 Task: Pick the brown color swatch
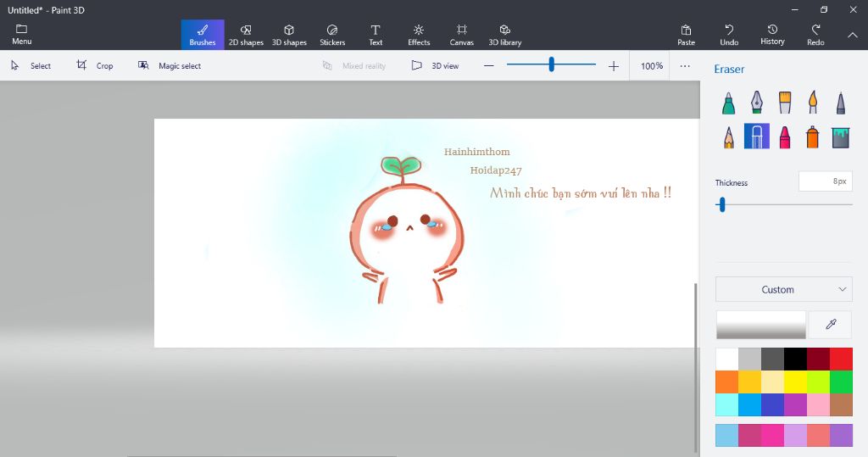[x=841, y=404]
